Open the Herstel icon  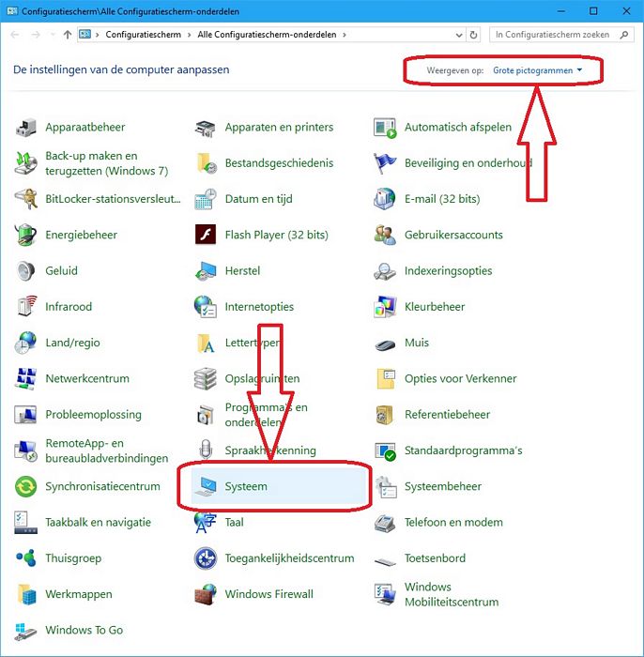pos(206,271)
